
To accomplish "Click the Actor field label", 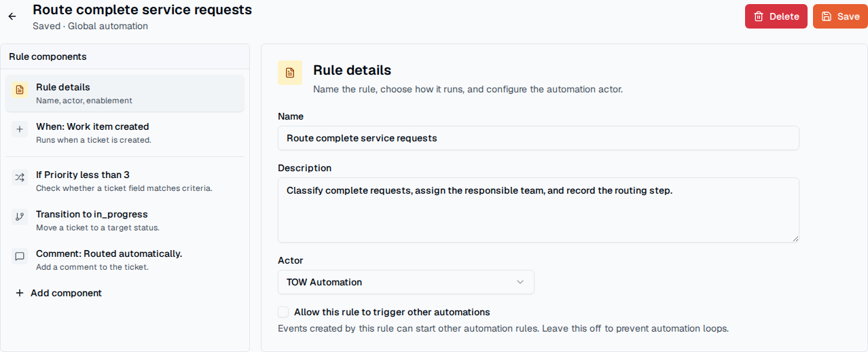I will (x=291, y=260).
